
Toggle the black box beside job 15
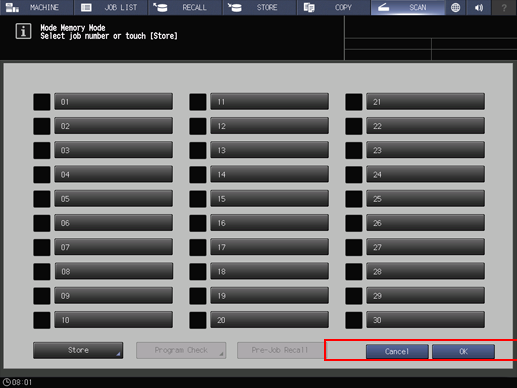click(x=198, y=199)
